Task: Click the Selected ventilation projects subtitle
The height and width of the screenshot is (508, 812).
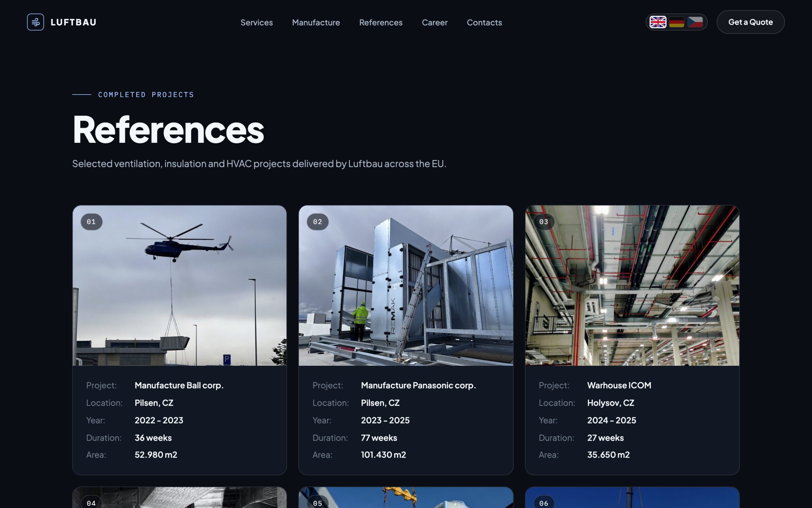Action: coord(259,164)
